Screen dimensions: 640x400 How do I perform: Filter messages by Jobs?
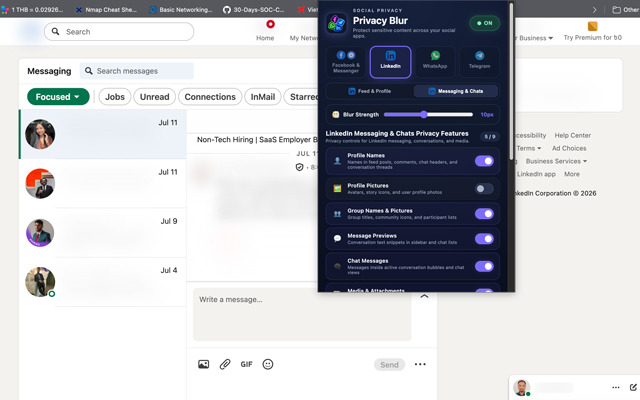tap(115, 97)
